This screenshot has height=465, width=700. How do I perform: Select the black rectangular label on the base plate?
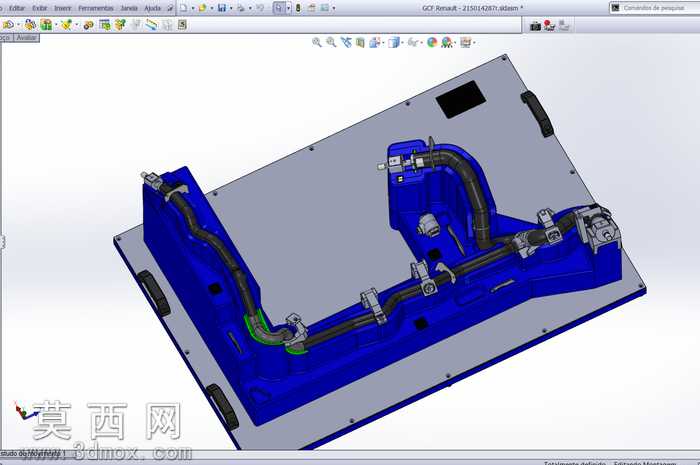pyautogui.click(x=461, y=99)
